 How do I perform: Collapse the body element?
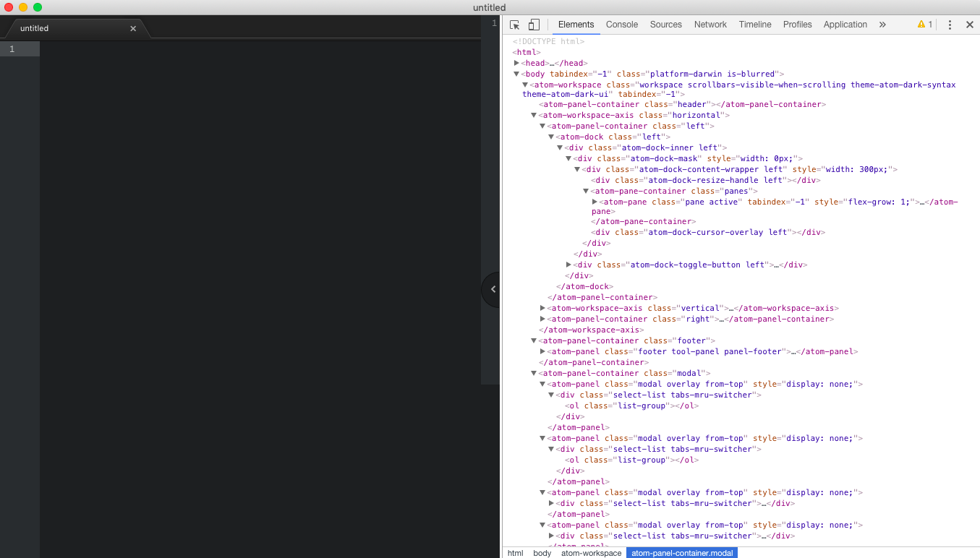click(516, 74)
